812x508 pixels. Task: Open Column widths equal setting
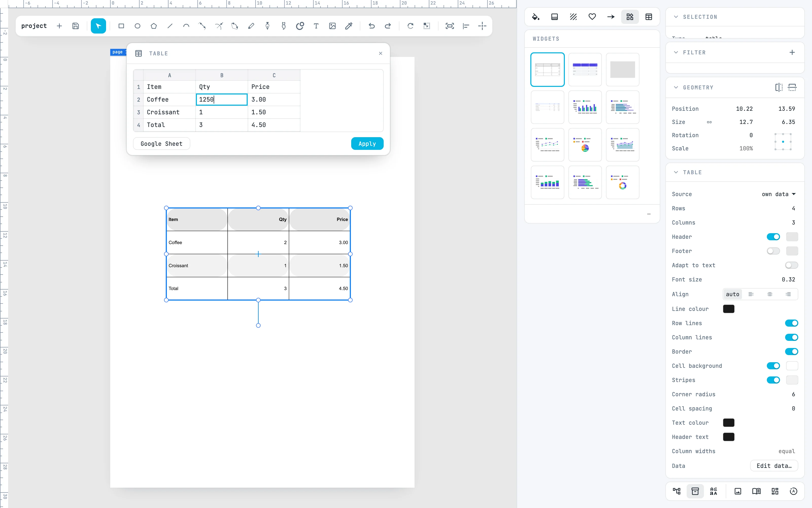(x=787, y=451)
